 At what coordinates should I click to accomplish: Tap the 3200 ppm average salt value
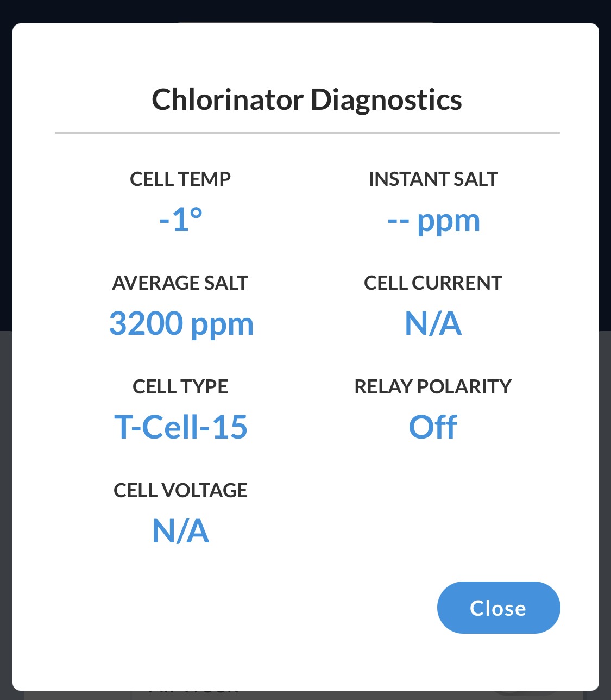tap(181, 324)
